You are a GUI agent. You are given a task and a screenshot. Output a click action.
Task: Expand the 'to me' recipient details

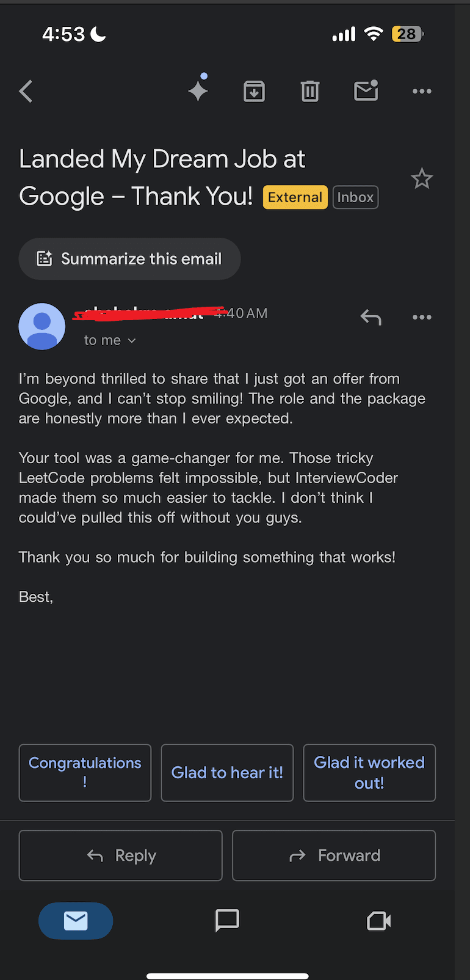coord(110,340)
